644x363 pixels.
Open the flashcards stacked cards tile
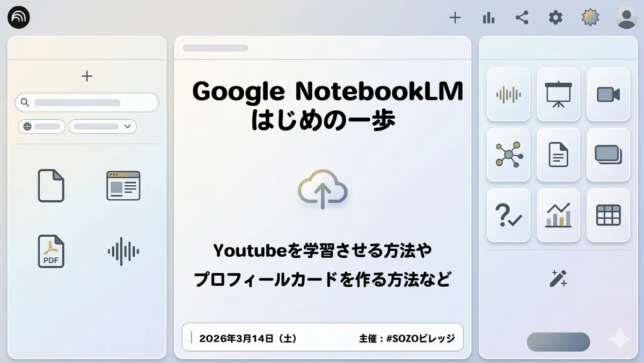point(608,155)
